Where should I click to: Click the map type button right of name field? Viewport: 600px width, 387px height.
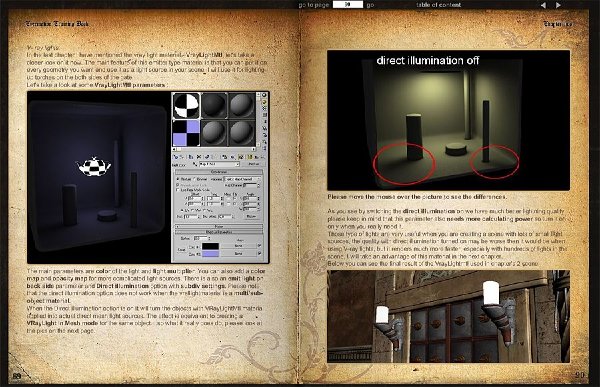(x=254, y=164)
